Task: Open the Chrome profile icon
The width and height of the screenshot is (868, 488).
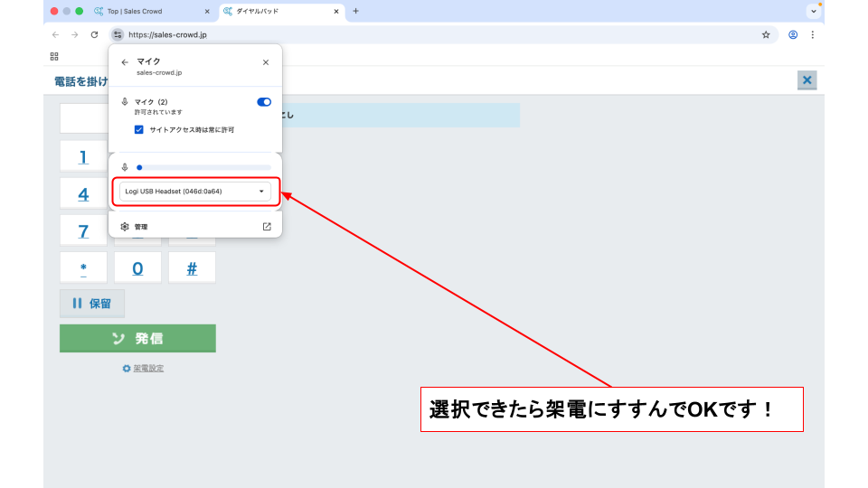Action: tap(793, 34)
